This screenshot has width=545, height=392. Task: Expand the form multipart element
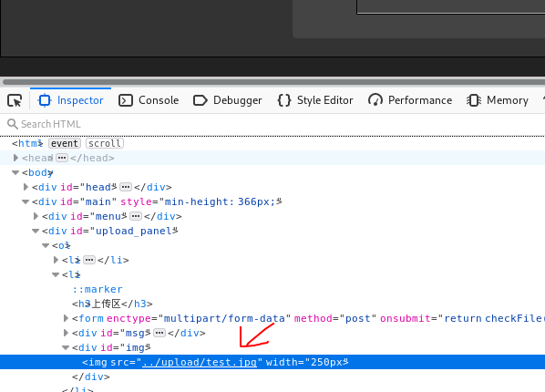click(x=66, y=318)
